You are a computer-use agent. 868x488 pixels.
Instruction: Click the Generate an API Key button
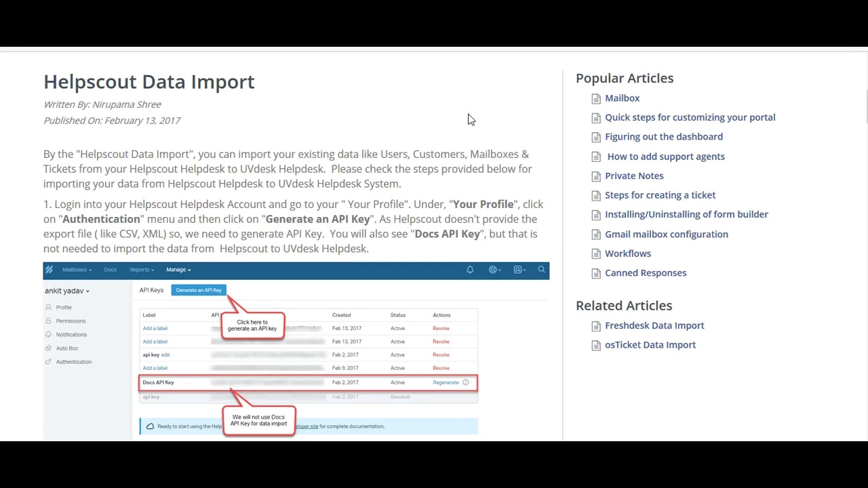pos(199,290)
